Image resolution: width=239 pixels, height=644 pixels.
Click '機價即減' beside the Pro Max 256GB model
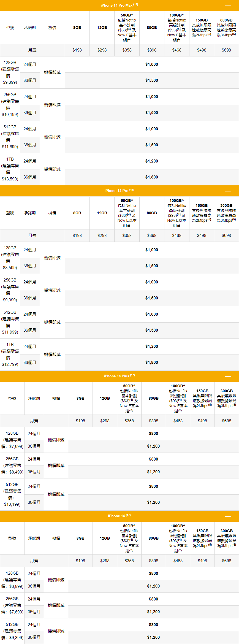[52, 105]
